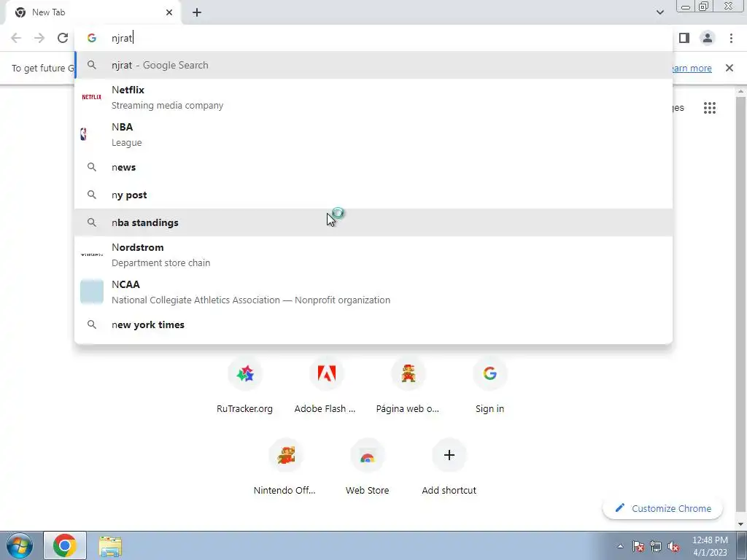Open the network tray icon
Viewport: 747px width, 560px height.
[656, 546]
